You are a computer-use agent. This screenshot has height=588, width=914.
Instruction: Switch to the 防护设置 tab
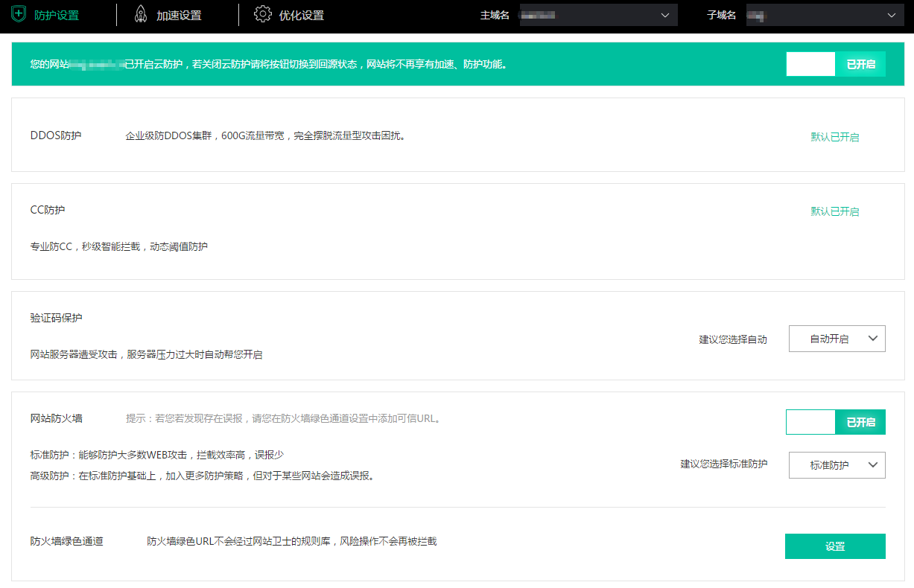[57, 16]
